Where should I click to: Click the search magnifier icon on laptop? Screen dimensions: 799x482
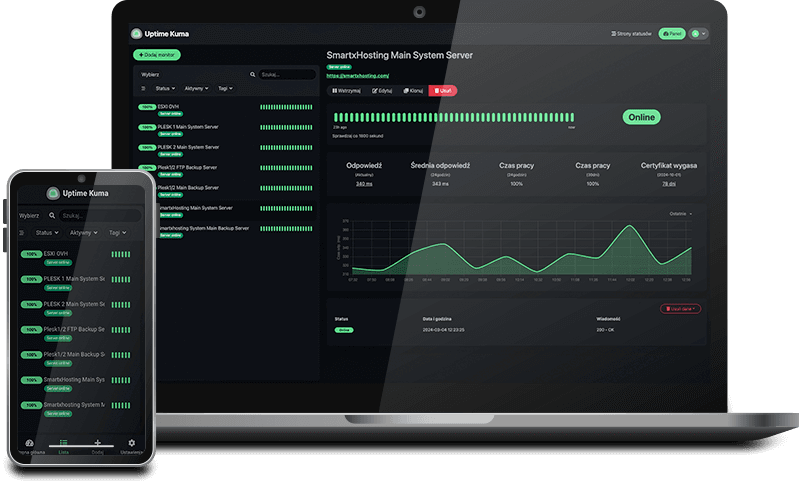252,74
